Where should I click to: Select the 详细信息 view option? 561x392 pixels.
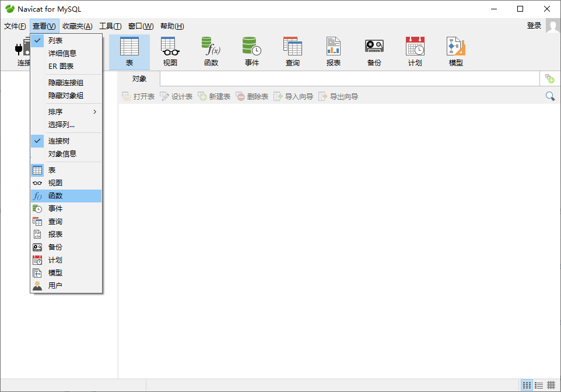click(x=66, y=53)
